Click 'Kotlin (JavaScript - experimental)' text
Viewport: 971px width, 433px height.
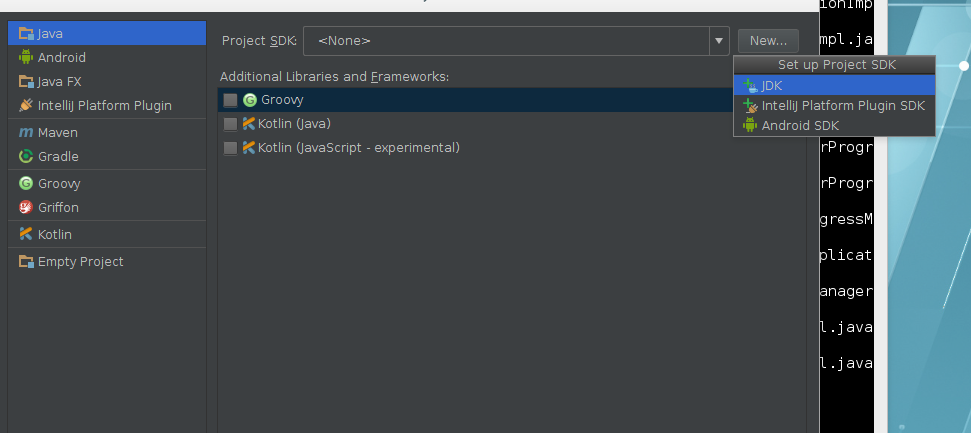point(359,148)
